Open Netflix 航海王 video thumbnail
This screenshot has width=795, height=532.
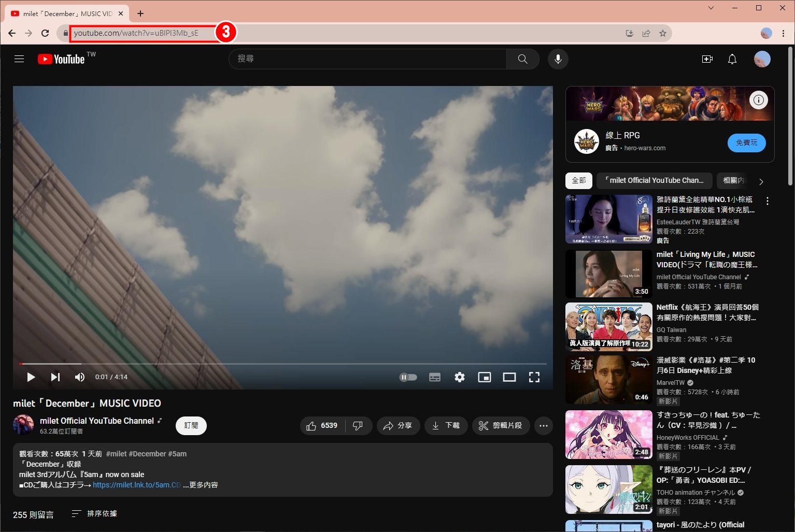[609, 327]
